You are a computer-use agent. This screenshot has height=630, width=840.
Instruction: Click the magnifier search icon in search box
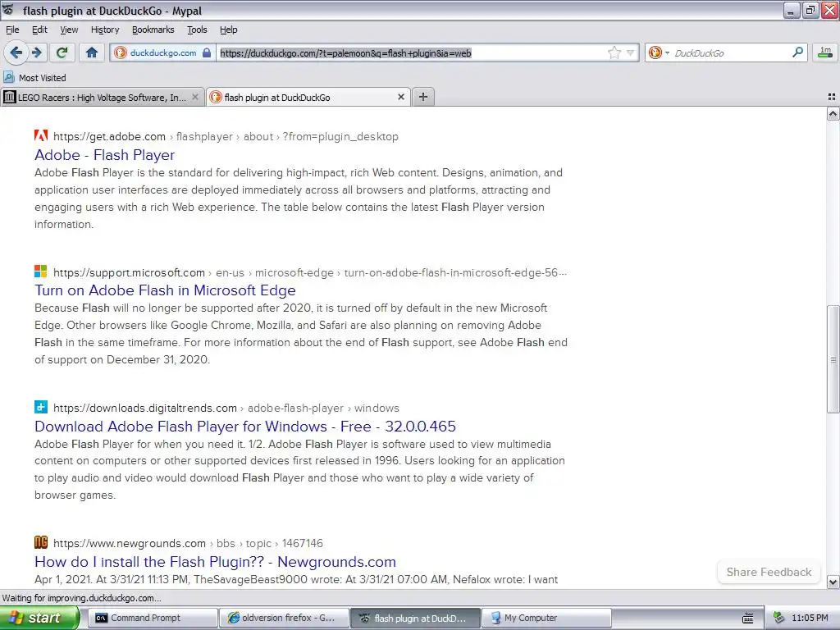(797, 52)
